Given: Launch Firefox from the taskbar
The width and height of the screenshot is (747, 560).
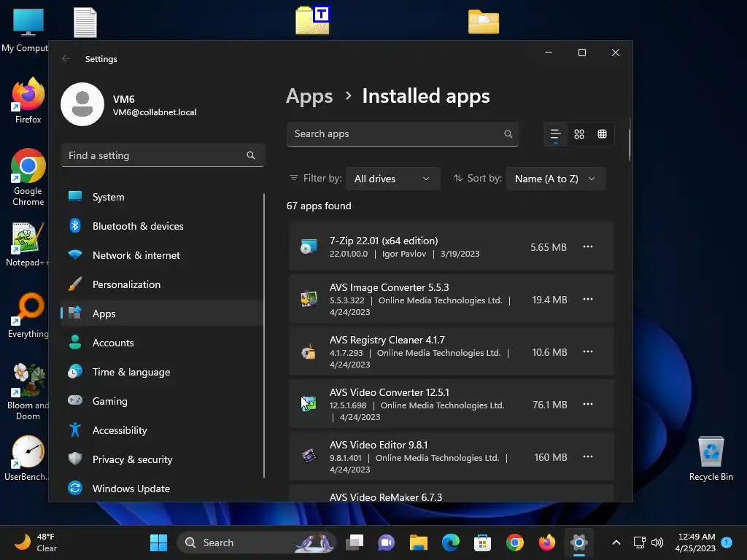Looking at the screenshot, I should pyautogui.click(x=546, y=542).
